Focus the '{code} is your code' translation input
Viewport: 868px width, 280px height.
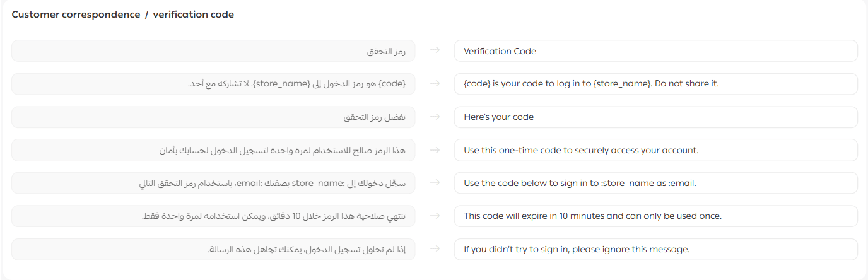point(655,84)
